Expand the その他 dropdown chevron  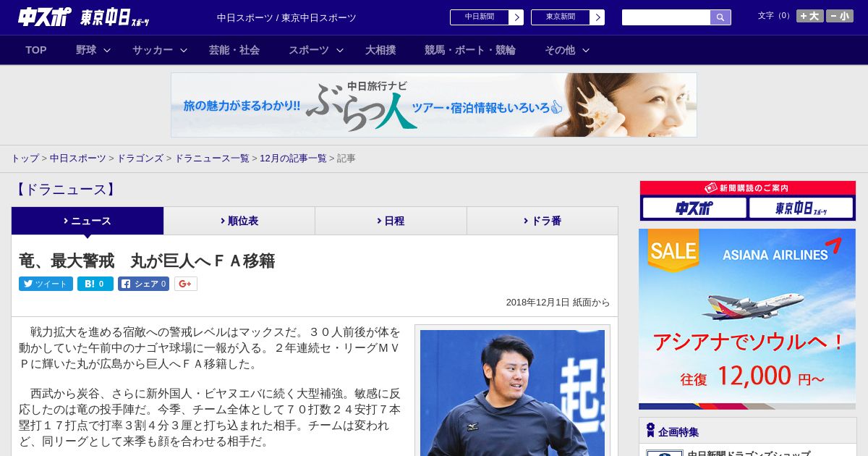tap(586, 50)
